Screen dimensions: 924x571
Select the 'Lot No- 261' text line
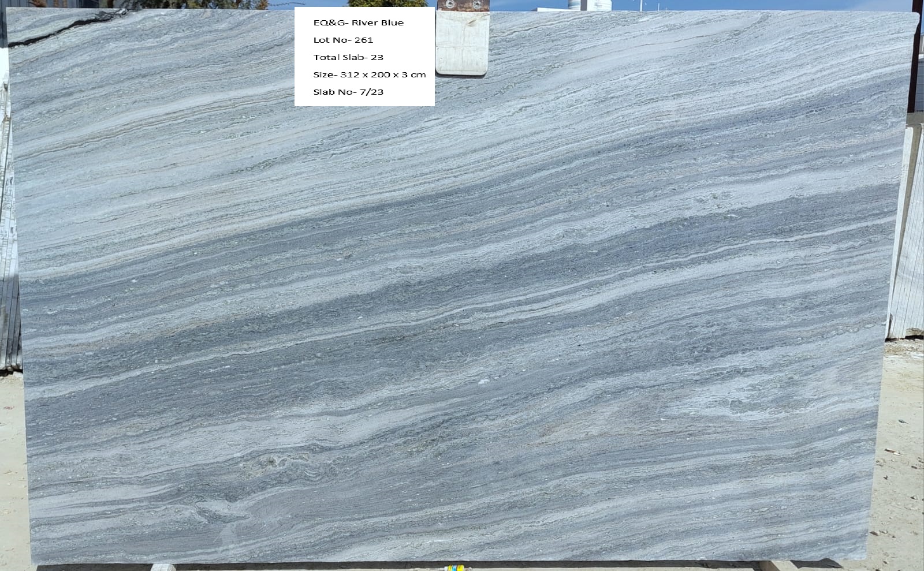click(x=343, y=40)
